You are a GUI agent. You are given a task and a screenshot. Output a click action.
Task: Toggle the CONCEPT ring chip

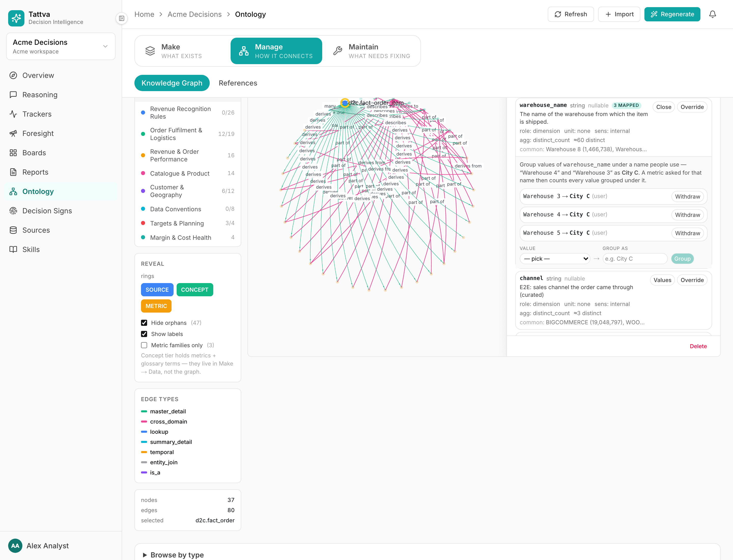click(195, 290)
